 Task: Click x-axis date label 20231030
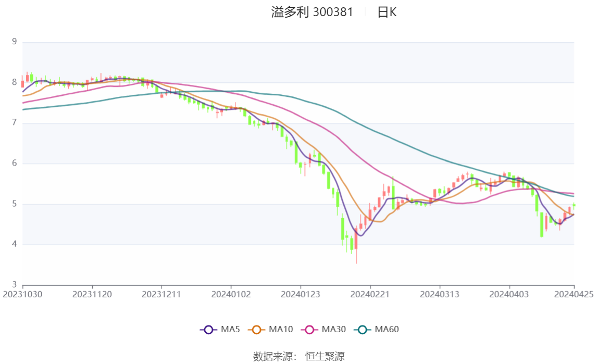(23, 294)
